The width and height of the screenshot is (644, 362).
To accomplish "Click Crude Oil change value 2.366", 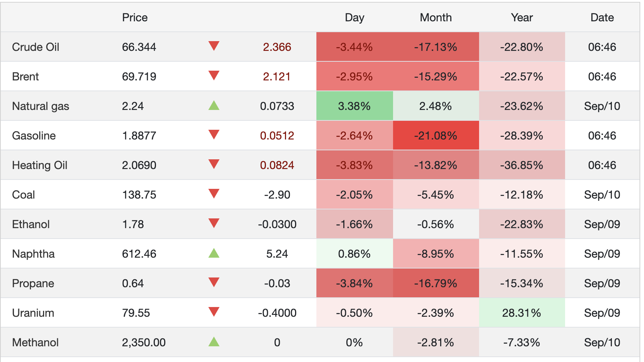I will [x=277, y=47].
